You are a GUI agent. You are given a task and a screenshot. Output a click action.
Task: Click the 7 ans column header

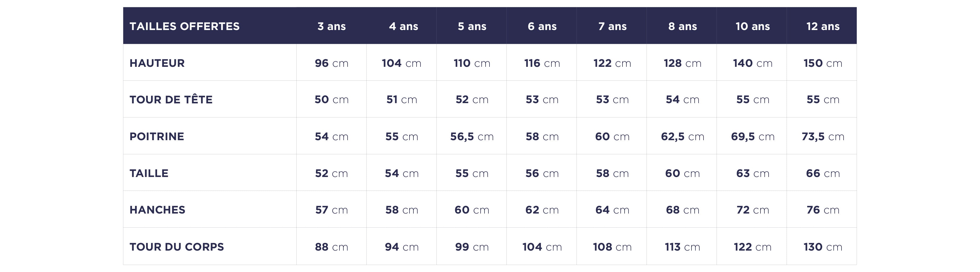click(612, 26)
